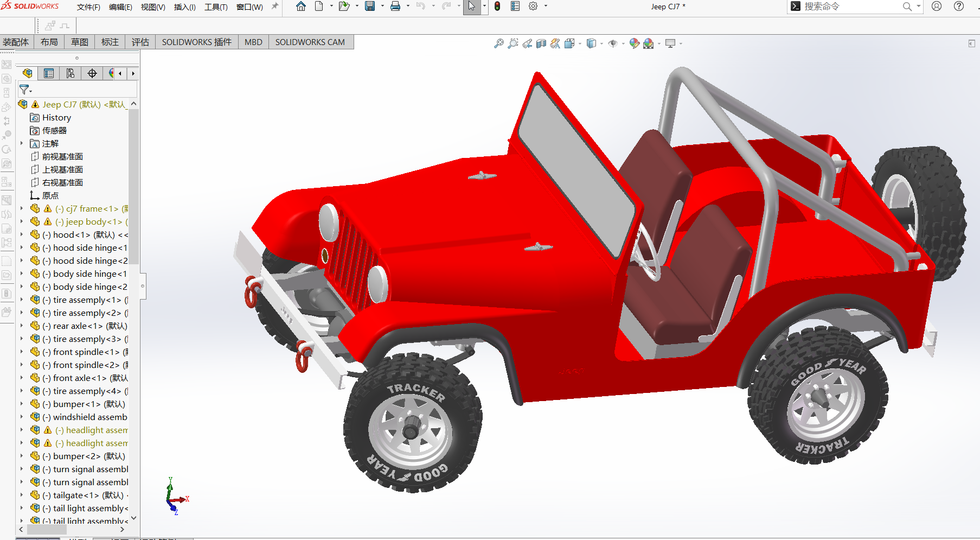This screenshot has width=980, height=540.
Task: Click the Open file icon
Action: point(344,7)
